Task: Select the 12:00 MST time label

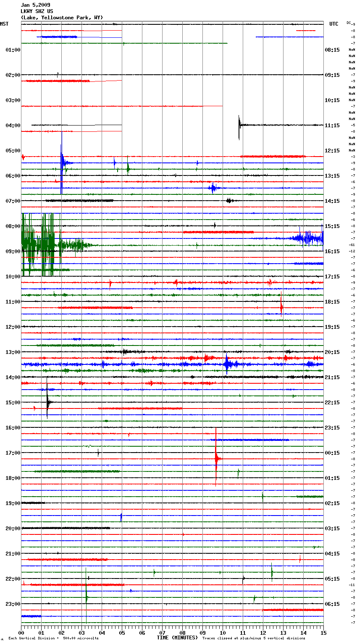Action: (x=13, y=327)
